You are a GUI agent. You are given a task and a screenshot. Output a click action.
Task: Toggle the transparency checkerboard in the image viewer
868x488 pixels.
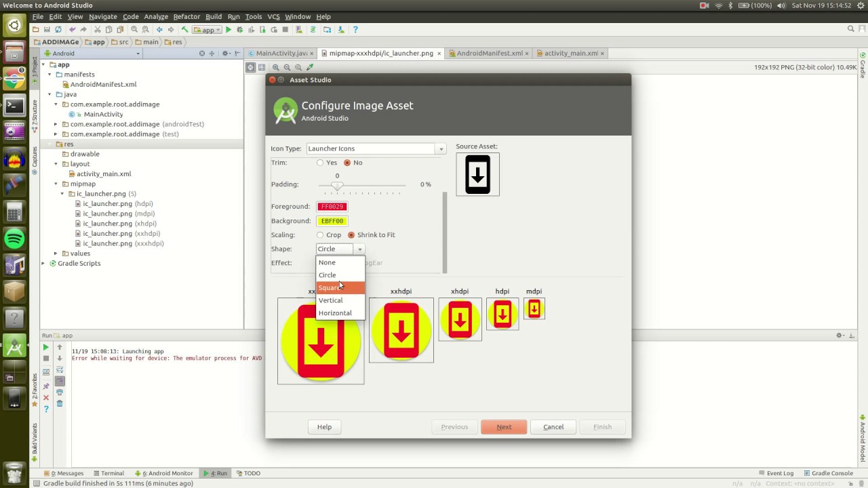click(x=250, y=67)
